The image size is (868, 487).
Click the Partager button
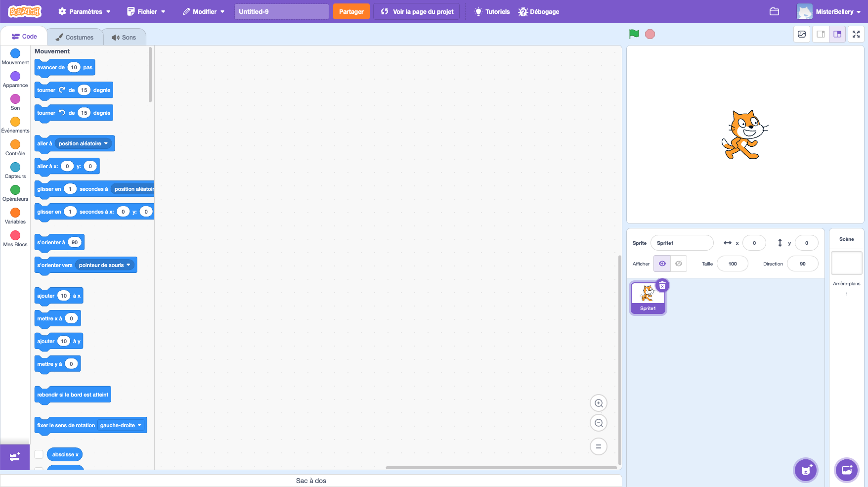coord(351,11)
